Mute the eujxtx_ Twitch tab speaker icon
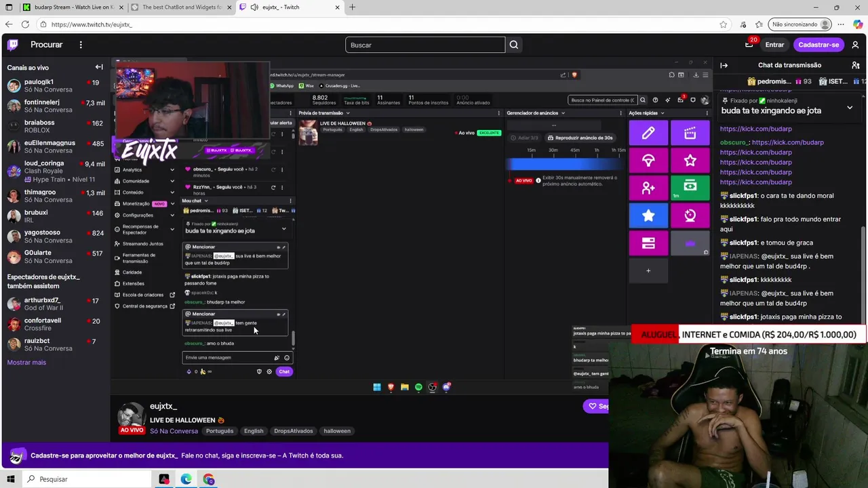Viewport: 868px width, 488px height. (254, 7)
